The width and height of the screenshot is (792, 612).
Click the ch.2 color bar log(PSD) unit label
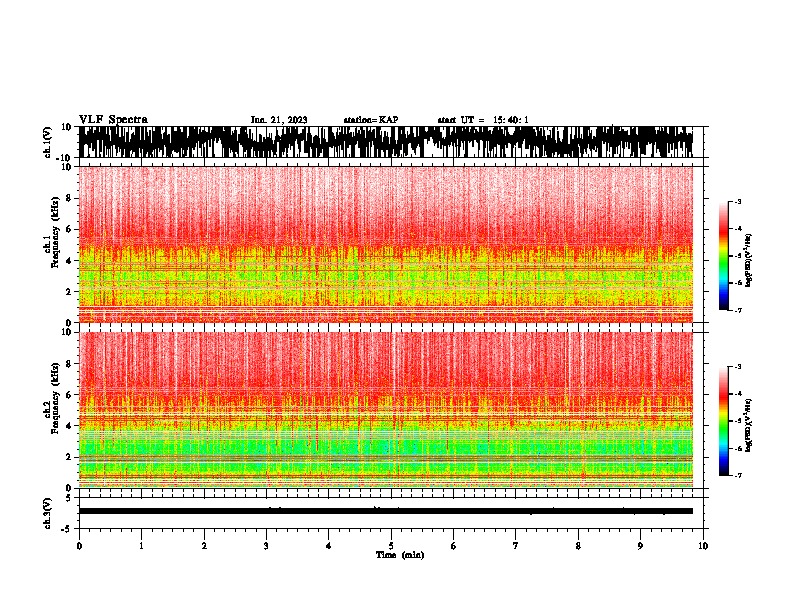[x=749, y=425]
